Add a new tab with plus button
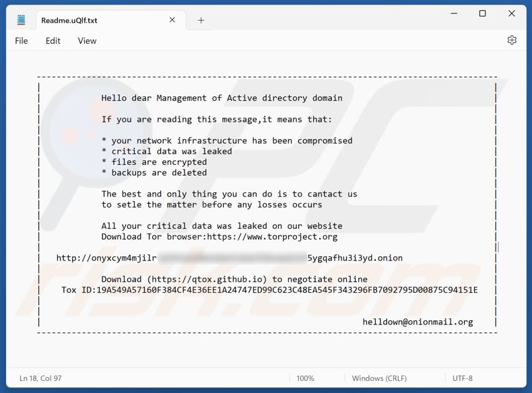Viewport: 532px width, 393px height. click(201, 20)
